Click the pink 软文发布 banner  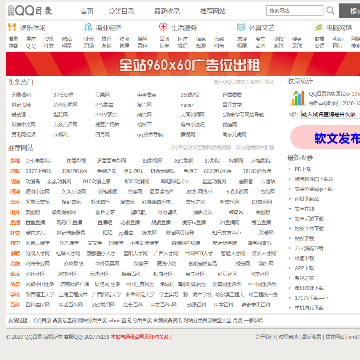(325, 137)
